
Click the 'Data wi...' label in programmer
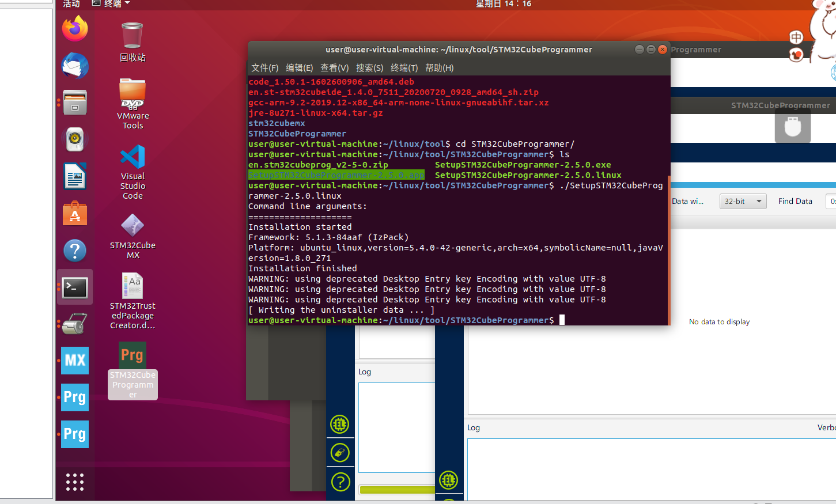pos(687,201)
